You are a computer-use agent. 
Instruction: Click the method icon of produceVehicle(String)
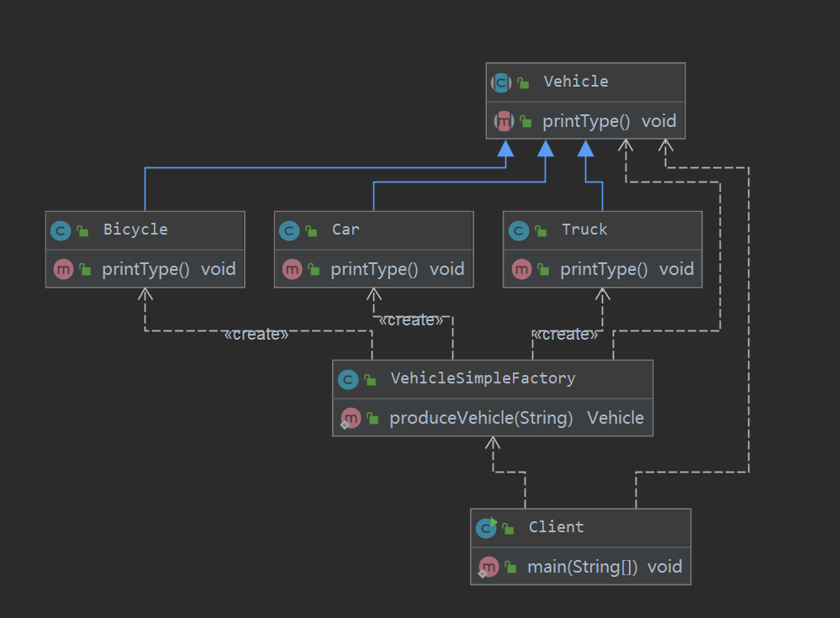click(x=351, y=418)
